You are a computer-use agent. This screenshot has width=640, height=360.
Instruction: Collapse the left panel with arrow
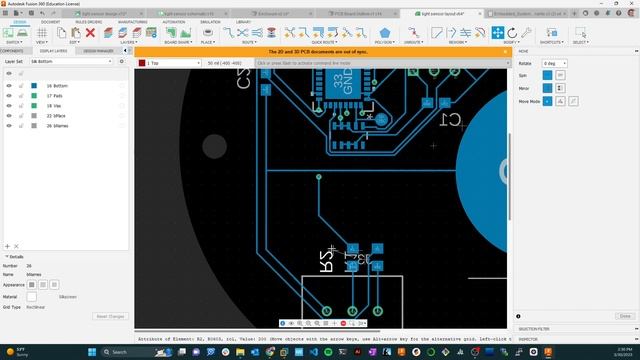125,51
